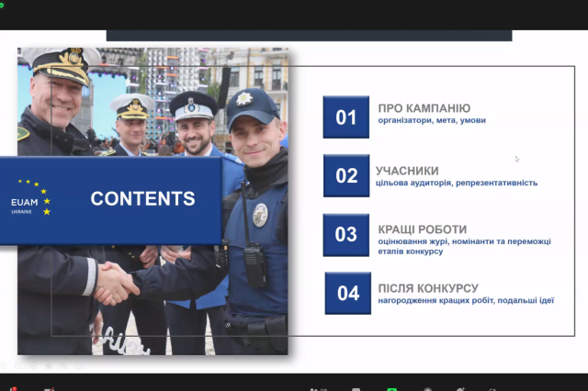The width and height of the screenshot is (588, 391).
Task: Click the blue 01 number box
Action: (346, 117)
